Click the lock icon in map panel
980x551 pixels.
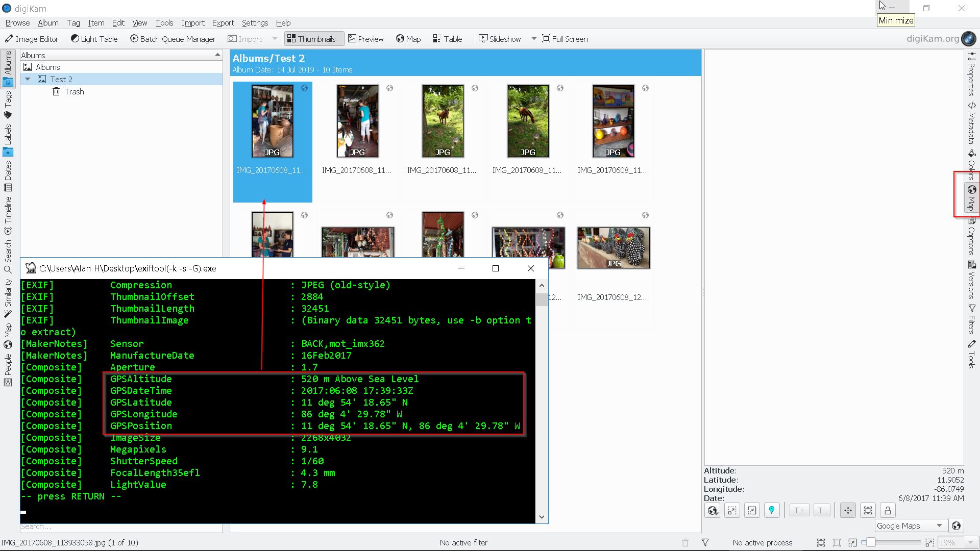coord(888,510)
